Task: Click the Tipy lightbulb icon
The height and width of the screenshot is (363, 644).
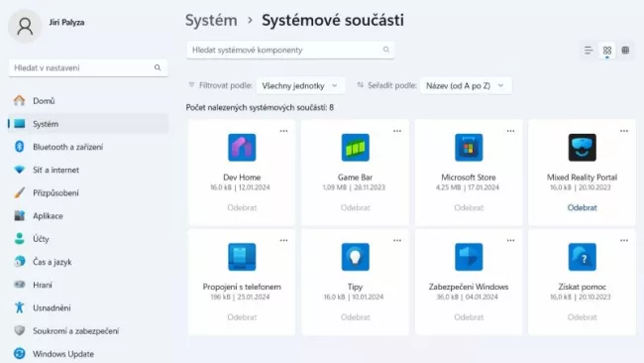Action: pyautogui.click(x=356, y=257)
